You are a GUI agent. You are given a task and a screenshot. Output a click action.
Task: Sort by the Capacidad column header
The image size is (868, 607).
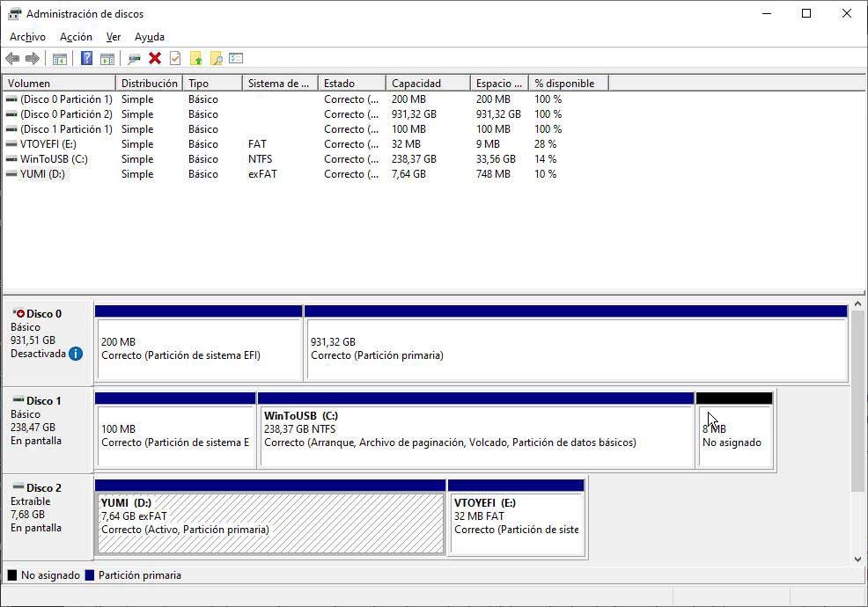[x=428, y=83]
